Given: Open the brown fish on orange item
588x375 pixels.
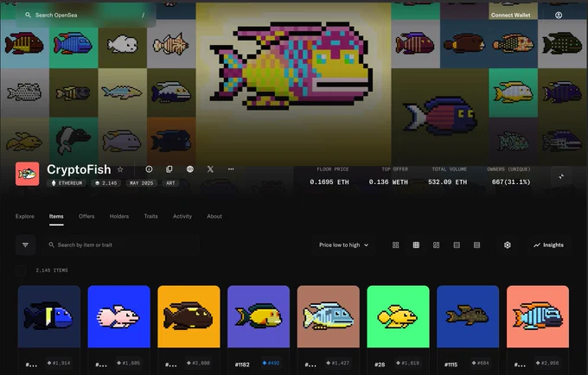Looking at the screenshot, I should tap(189, 316).
